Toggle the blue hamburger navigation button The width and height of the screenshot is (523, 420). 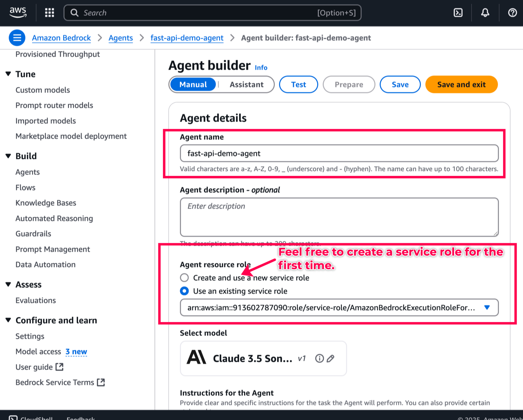pyautogui.click(x=17, y=38)
